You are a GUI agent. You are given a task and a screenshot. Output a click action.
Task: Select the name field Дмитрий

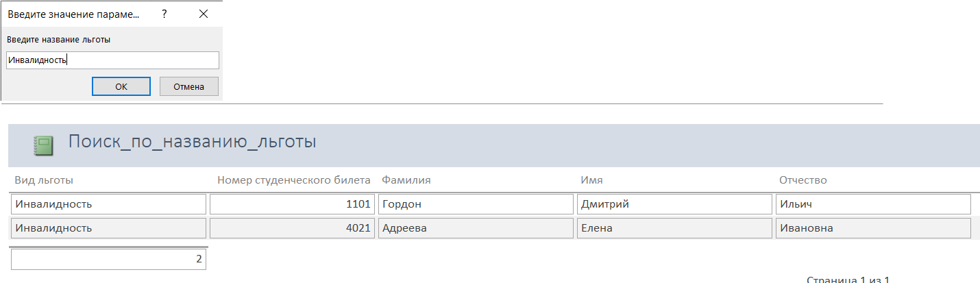point(674,204)
